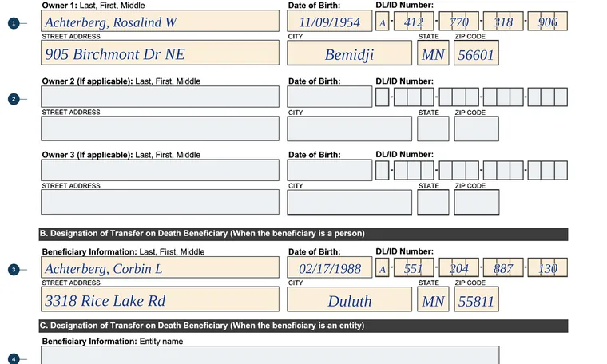Click the Owner 3 state field

click(x=433, y=202)
